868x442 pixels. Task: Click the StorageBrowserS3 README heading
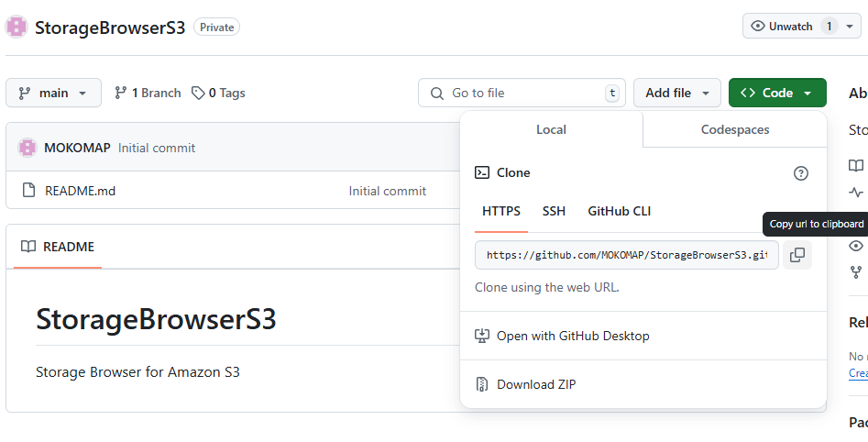(x=156, y=319)
